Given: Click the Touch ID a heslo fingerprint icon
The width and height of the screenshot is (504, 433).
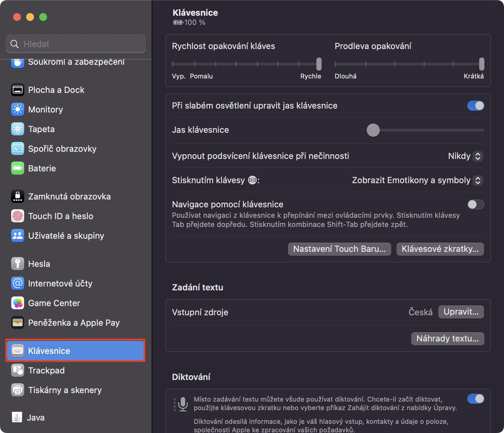Looking at the screenshot, I should pos(18,216).
